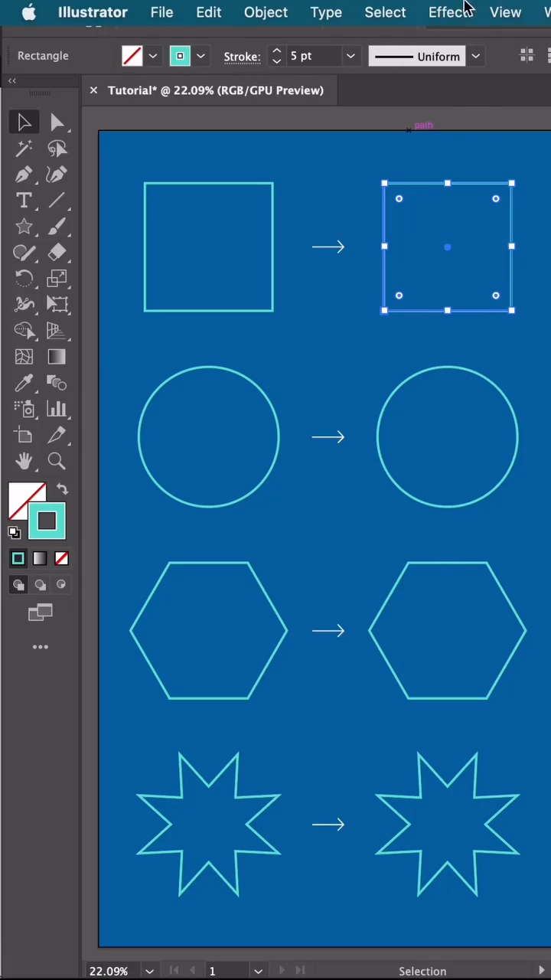This screenshot has width=551, height=980.
Task: Select the Perspective Grid tool
Action: 57,331
